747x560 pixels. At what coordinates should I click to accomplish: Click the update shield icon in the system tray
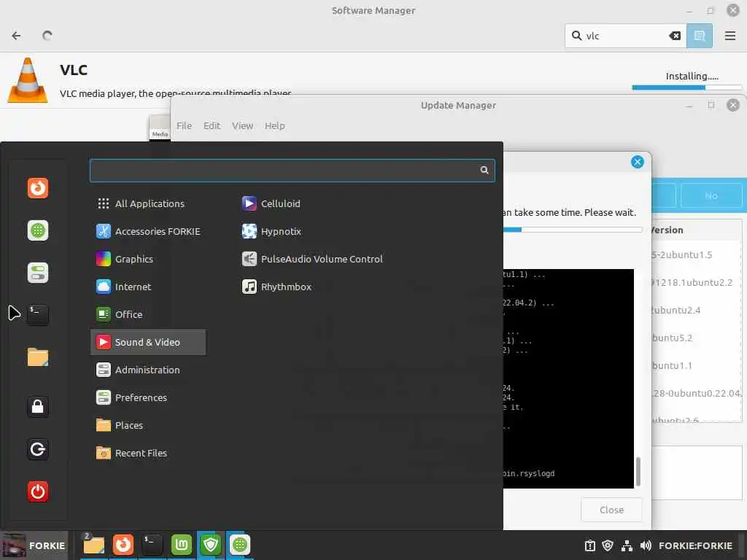coord(608,545)
